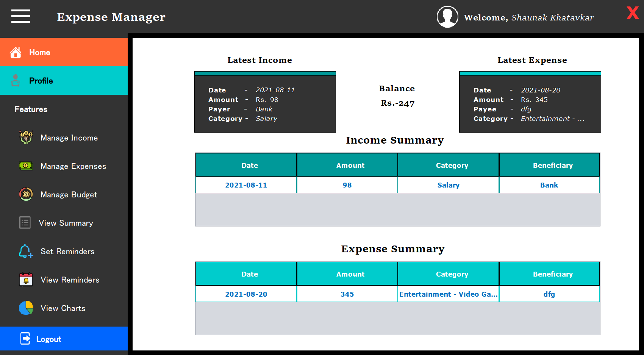Viewport: 644px width, 355px height.
Task: Click the View Summary list icon
Action: [25, 223]
